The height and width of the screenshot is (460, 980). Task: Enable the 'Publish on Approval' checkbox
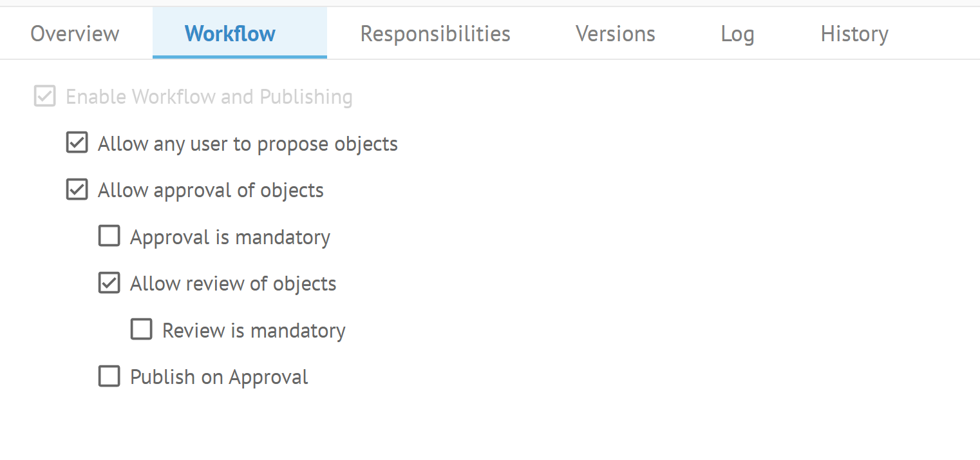tap(109, 376)
